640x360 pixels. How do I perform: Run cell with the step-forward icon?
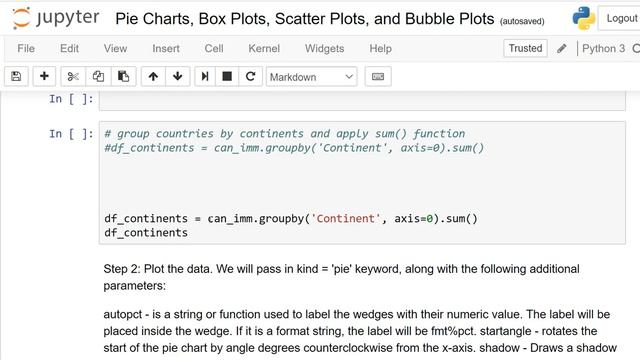point(205,76)
